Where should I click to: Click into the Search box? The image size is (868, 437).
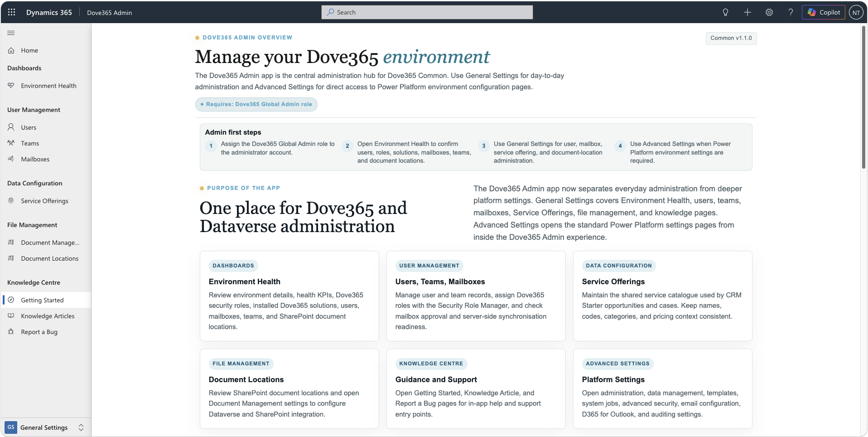click(427, 12)
